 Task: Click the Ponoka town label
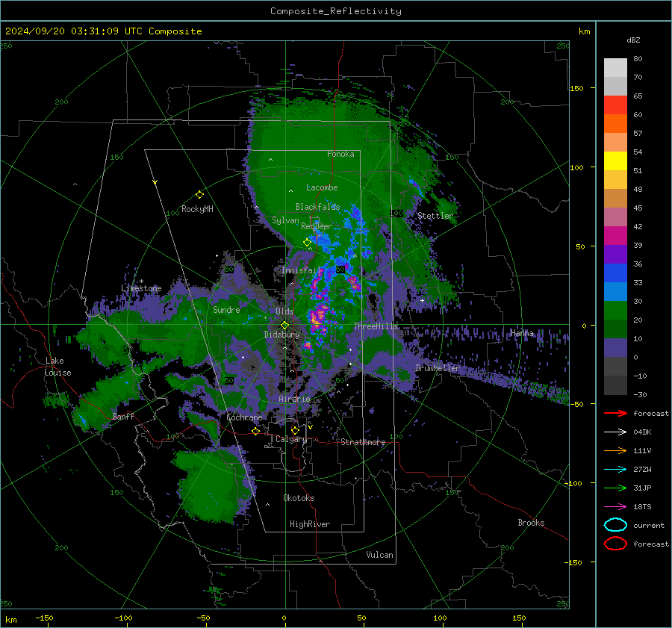coord(340,154)
